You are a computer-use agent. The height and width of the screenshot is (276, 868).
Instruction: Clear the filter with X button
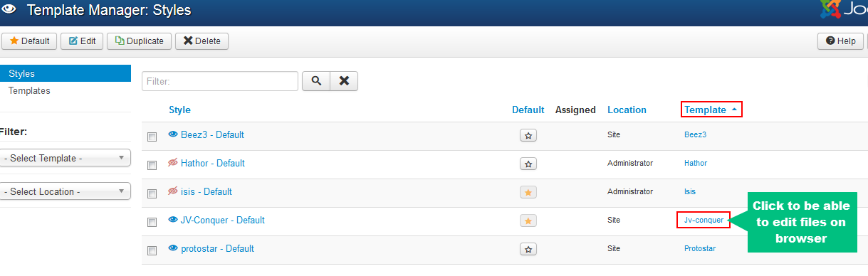tap(344, 81)
